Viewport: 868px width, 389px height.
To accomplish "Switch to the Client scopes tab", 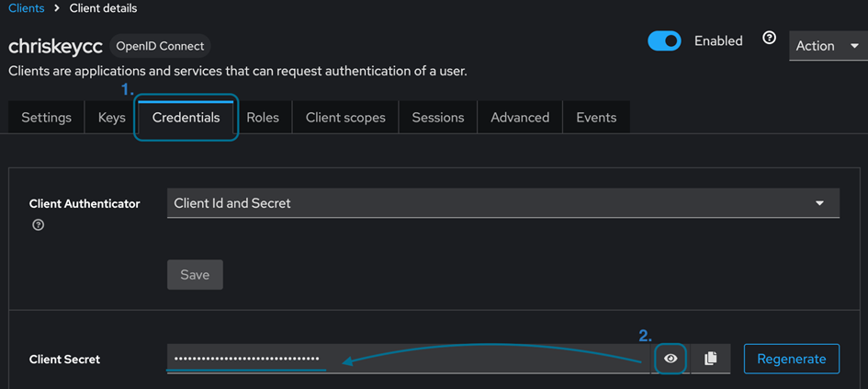I will (x=345, y=118).
